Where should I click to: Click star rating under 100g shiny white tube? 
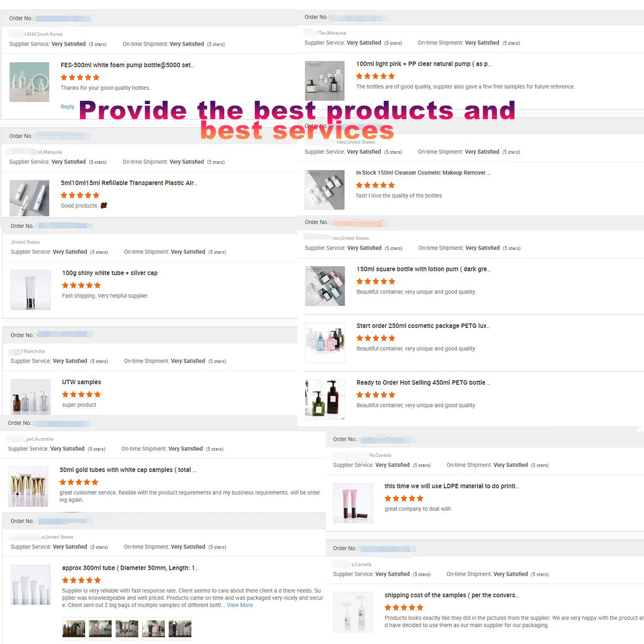point(82,286)
